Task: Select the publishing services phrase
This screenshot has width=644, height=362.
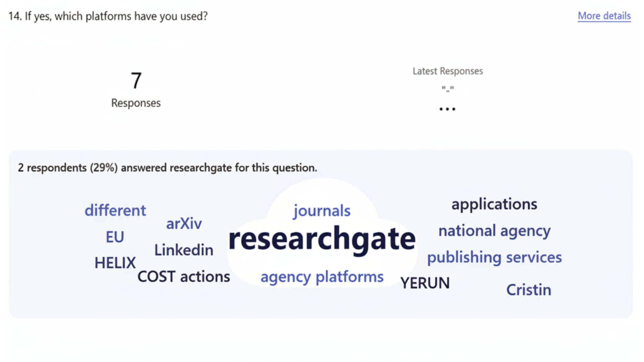Action: pos(494,257)
